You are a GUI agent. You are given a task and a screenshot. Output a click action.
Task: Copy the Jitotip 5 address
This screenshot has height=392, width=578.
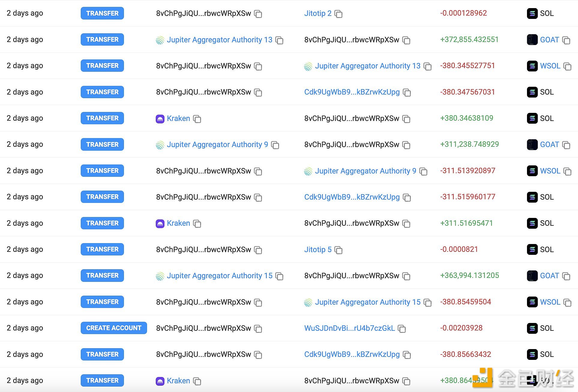point(338,250)
